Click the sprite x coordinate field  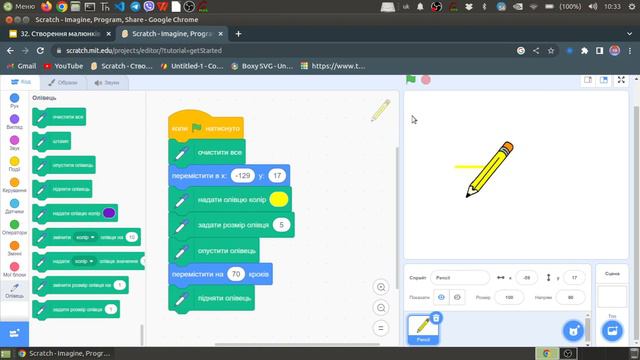(527, 278)
